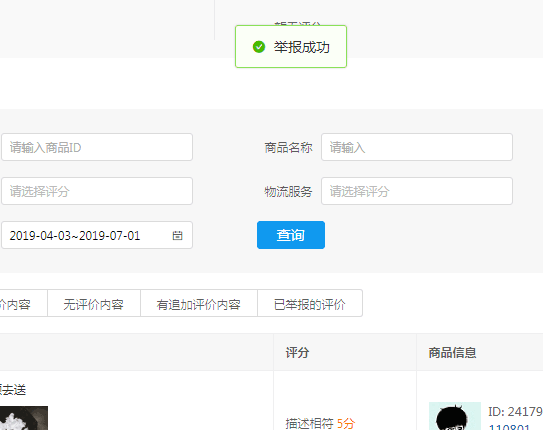Open the review photo thumbnail
The width and height of the screenshot is (543, 430).
[24, 418]
